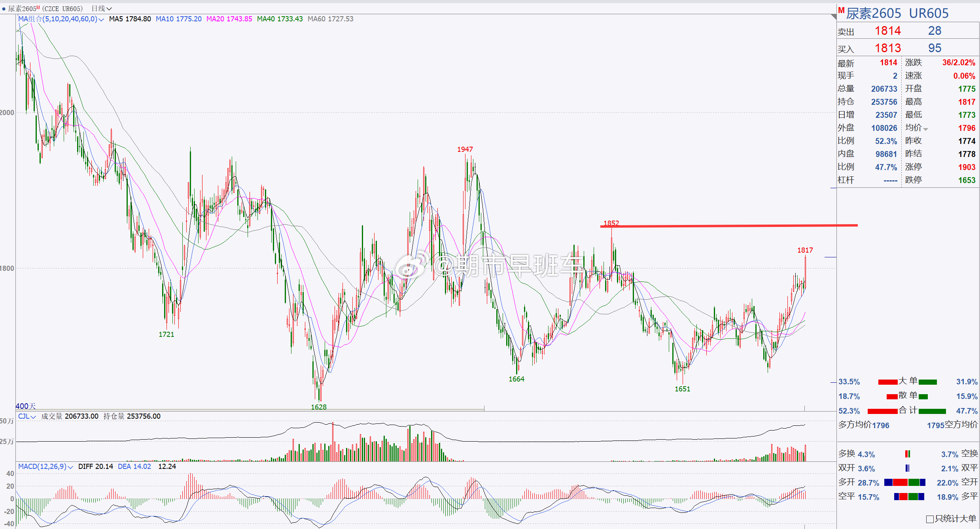This screenshot has height=529, width=980.
Task: Enable the 只统计大单 checkbox
Action: click(x=930, y=519)
